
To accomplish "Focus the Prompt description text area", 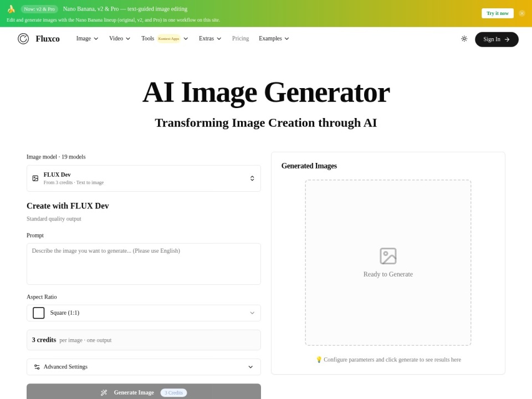I will click(144, 264).
